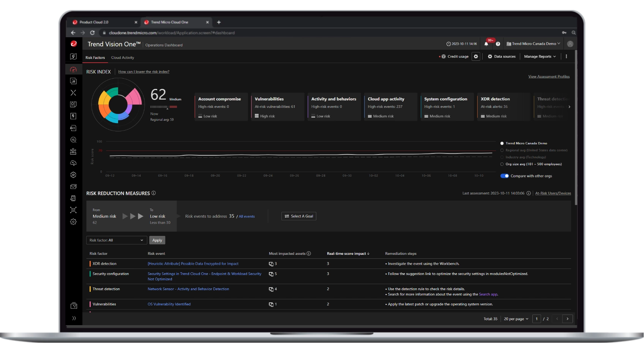
Task: Open the 20 per page dropdown
Action: pyautogui.click(x=516, y=319)
